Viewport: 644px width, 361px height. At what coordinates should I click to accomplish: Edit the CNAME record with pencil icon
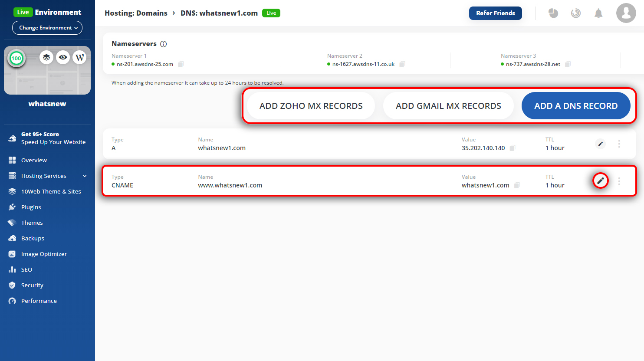[x=601, y=181]
